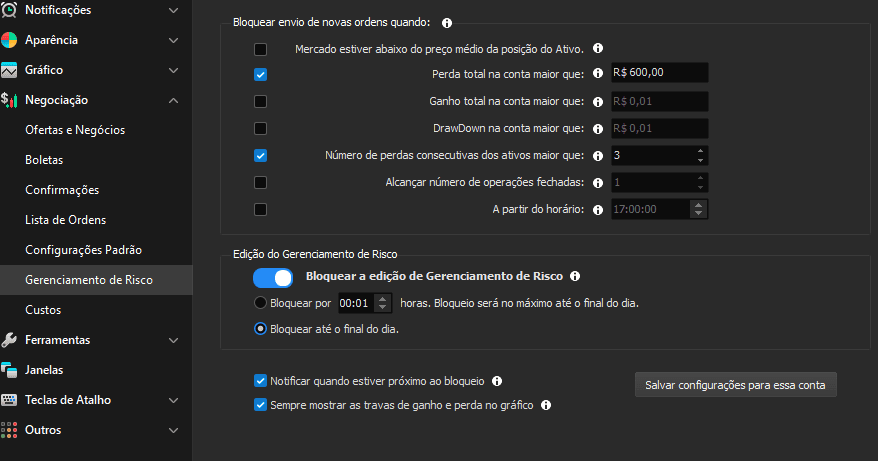Image resolution: width=878 pixels, height=461 pixels.
Task: Open Custos settings page
Action: click(x=43, y=310)
